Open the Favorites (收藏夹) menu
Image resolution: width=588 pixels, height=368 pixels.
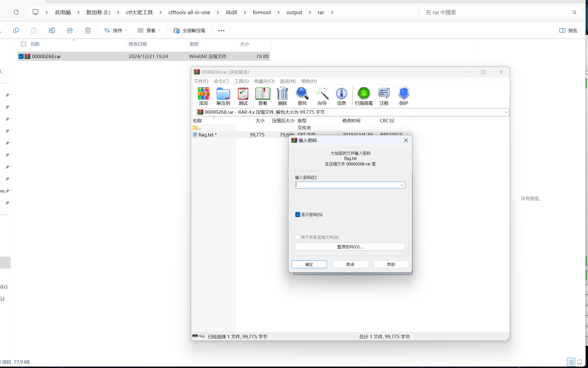[264, 81]
